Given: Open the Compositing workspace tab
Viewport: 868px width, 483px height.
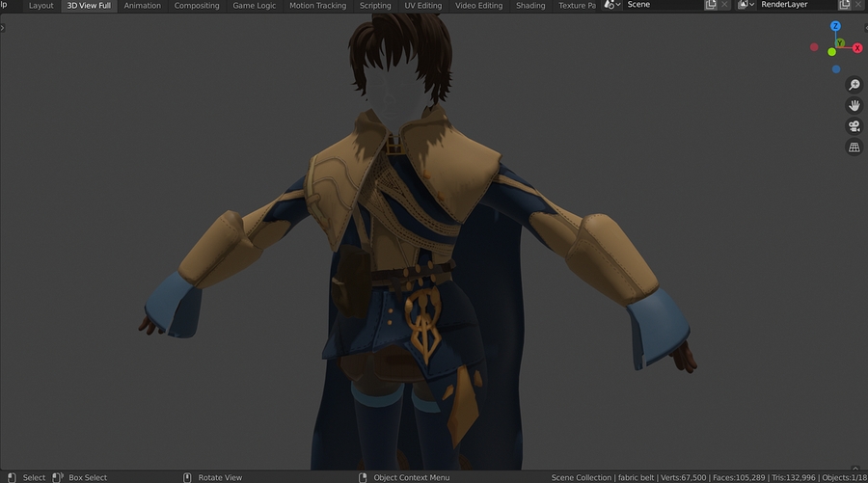Looking at the screenshot, I should pos(197,6).
